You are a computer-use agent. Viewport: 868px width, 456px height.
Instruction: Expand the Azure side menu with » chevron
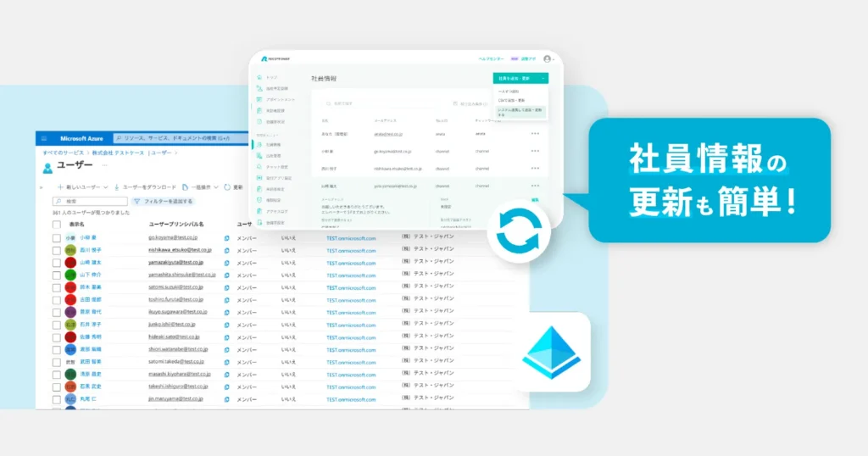tap(41, 187)
